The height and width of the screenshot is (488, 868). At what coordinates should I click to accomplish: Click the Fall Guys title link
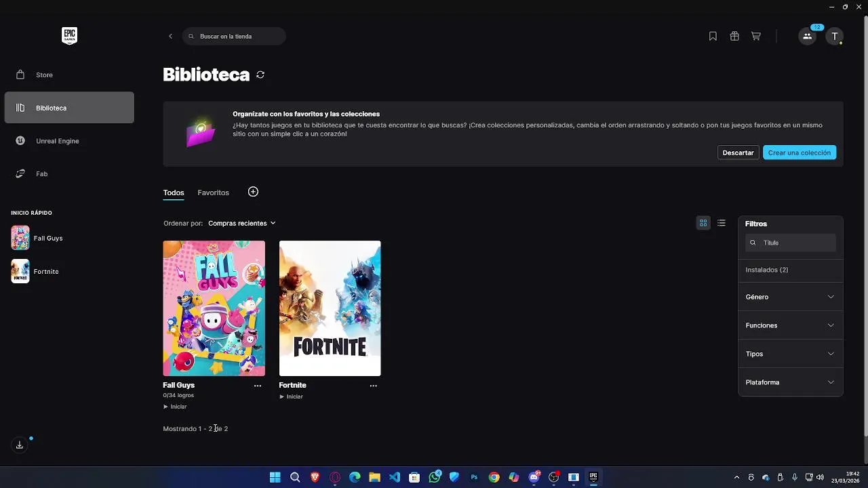(178, 385)
